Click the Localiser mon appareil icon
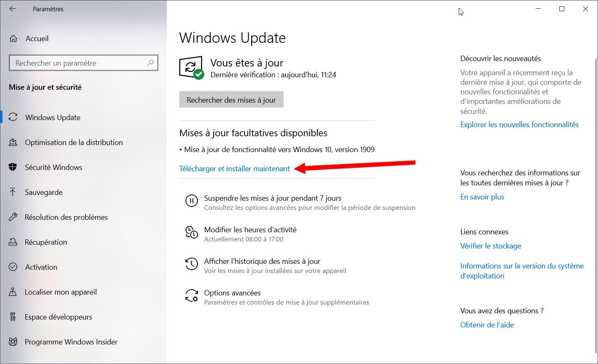 pos(13,292)
